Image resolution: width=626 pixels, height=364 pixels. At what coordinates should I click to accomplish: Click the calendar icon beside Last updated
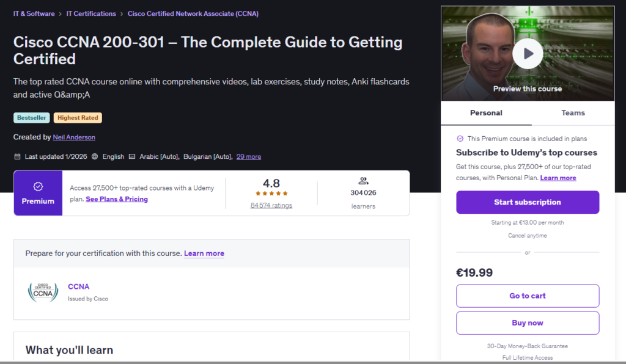pyautogui.click(x=18, y=156)
